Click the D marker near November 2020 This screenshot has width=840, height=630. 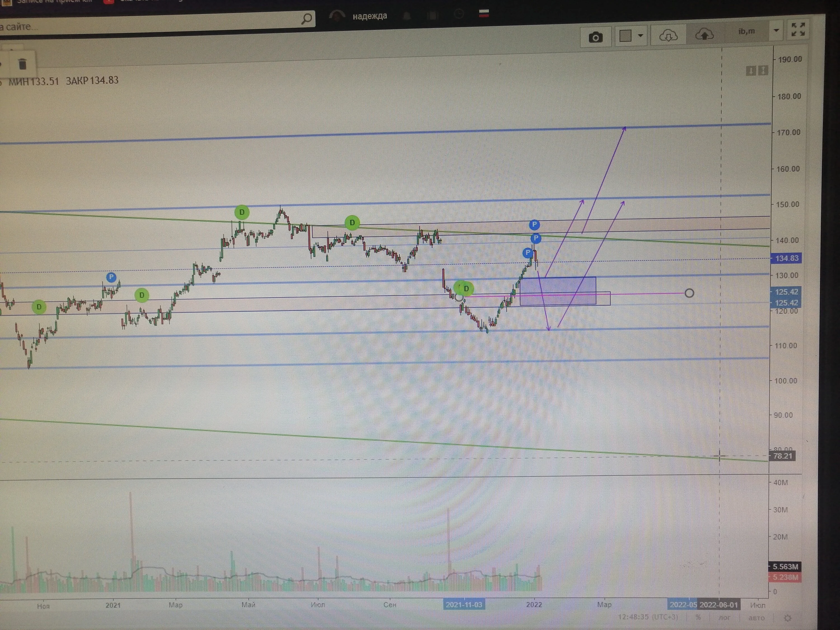tap(39, 307)
